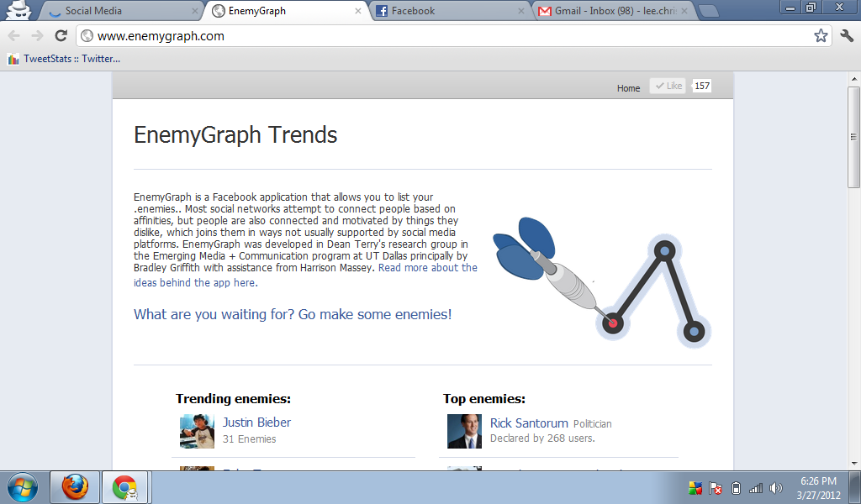This screenshot has width=861, height=504.
Task: Open the Justin Bieber enemy link
Action: pyautogui.click(x=256, y=423)
